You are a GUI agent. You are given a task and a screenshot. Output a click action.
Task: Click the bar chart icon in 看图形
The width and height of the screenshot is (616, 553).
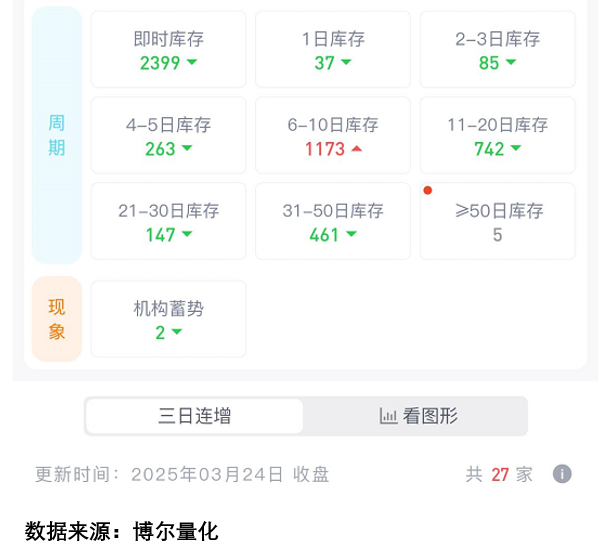click(389, 416)
